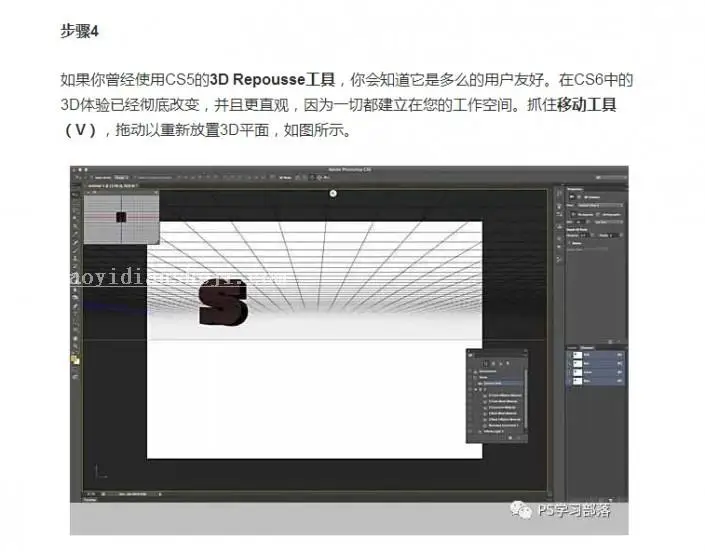Filter 3D panel by meshes
This screenshot has width=705, height=552.
[x=493, y=364]
